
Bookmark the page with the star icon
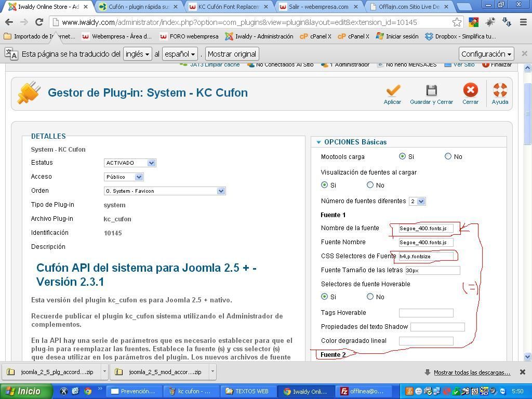[457, 22]
